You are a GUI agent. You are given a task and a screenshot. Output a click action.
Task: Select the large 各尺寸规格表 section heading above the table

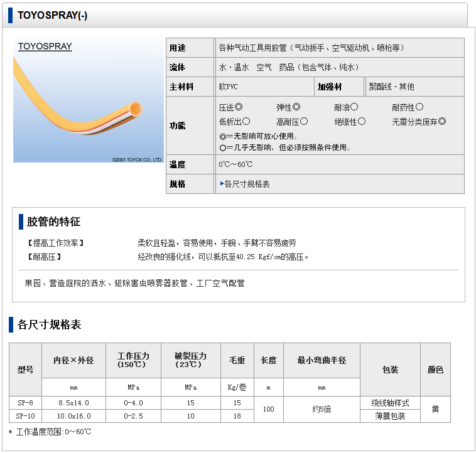pos(49,324)
